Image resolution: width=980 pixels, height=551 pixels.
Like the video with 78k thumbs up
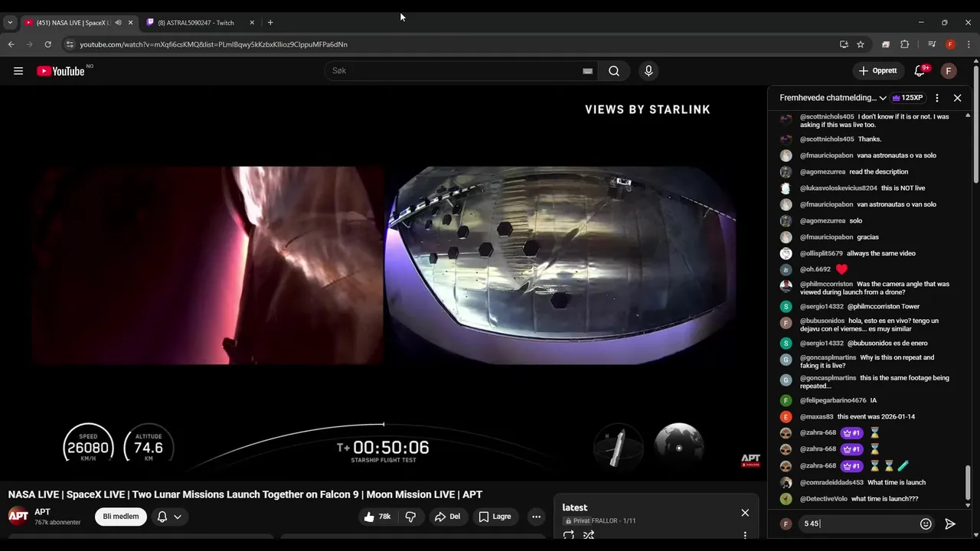(377, 517)
